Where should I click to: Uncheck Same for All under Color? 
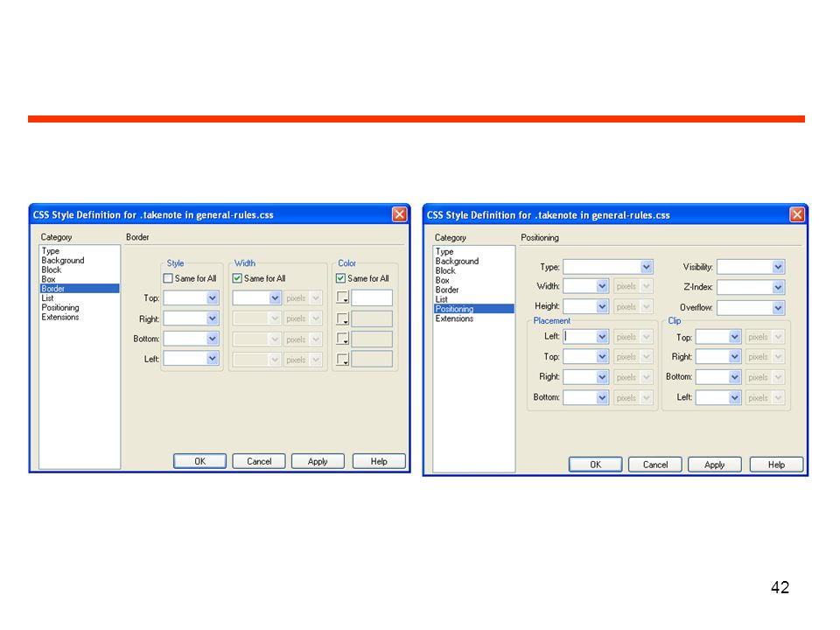pos(340,278)
